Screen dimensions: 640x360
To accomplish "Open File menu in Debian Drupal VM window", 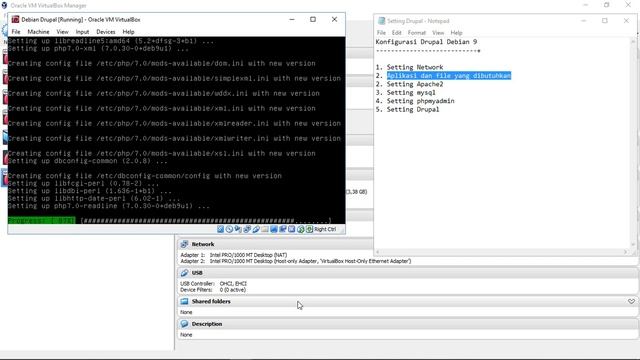I will [x=16, y=31].
